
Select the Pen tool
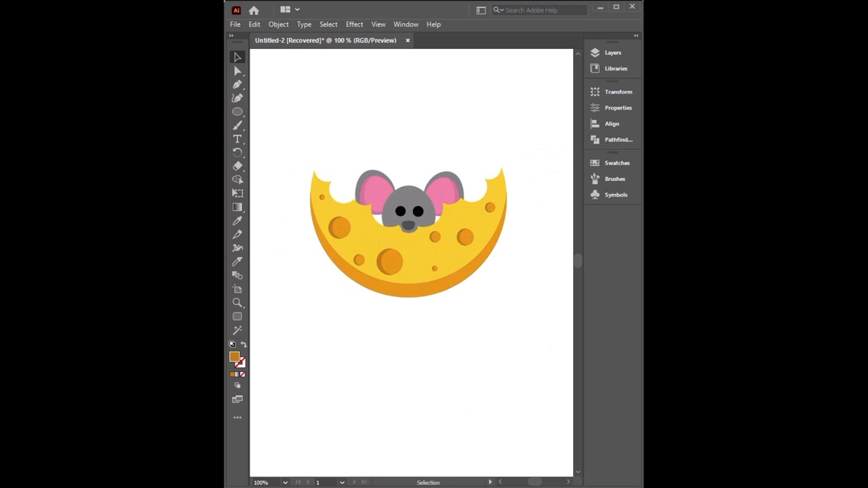pyautogui.click(x=237, y=85)
